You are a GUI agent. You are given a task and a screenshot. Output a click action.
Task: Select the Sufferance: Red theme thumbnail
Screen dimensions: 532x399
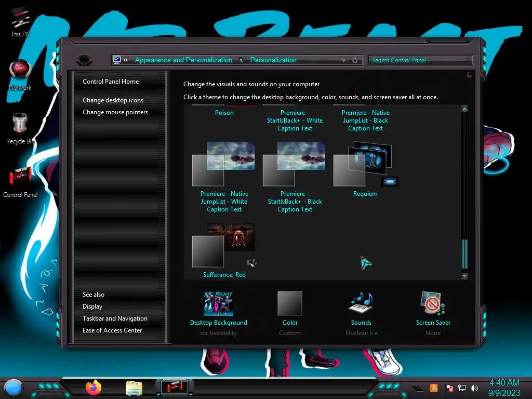click(x=223, y=245)
